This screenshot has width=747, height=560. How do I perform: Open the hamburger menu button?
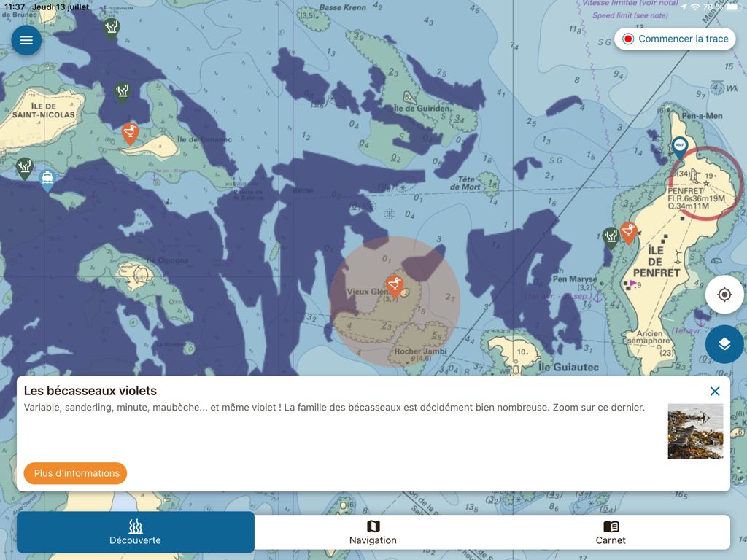click(26, 40)
